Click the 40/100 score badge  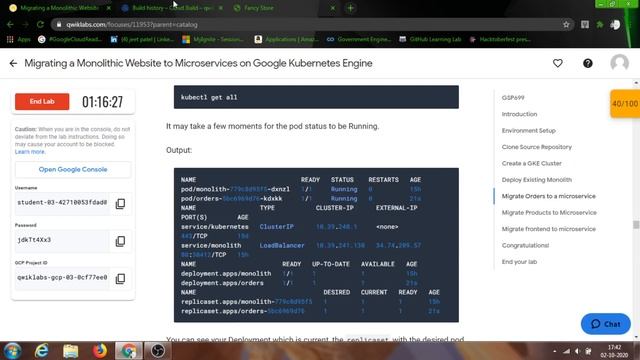(625, 104)
